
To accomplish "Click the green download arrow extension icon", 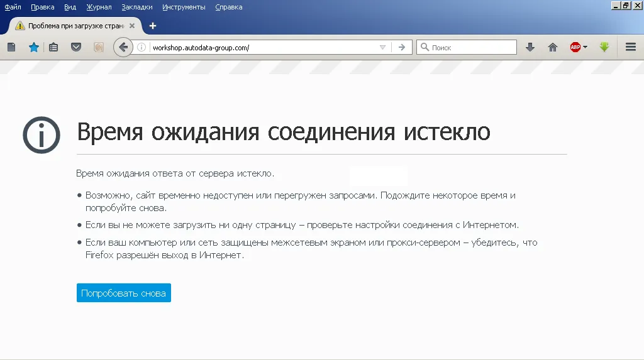I will click(x=604, y=47).
